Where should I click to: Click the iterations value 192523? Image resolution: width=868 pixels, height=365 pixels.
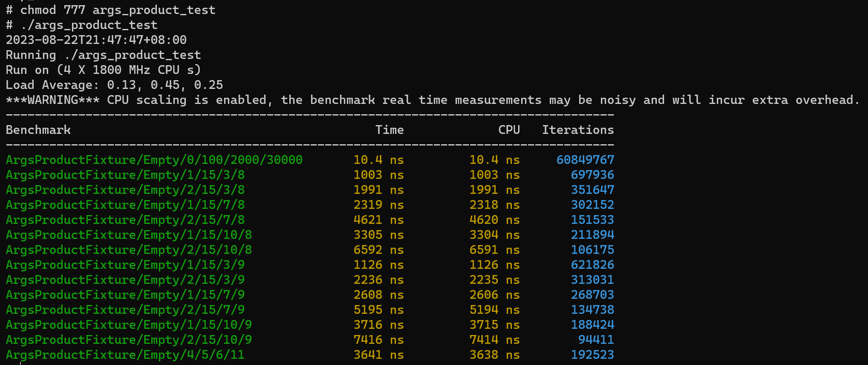click(593, 355)
